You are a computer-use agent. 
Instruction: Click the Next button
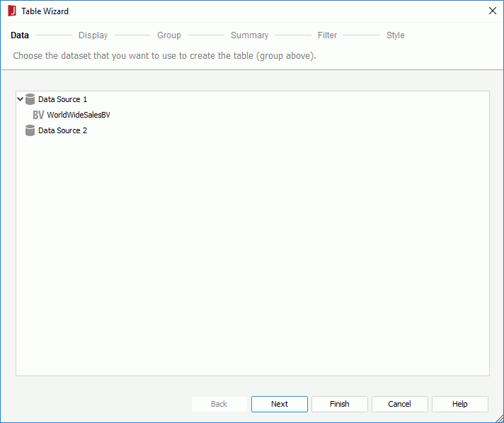pyautogui.click(x=280, y=404)
